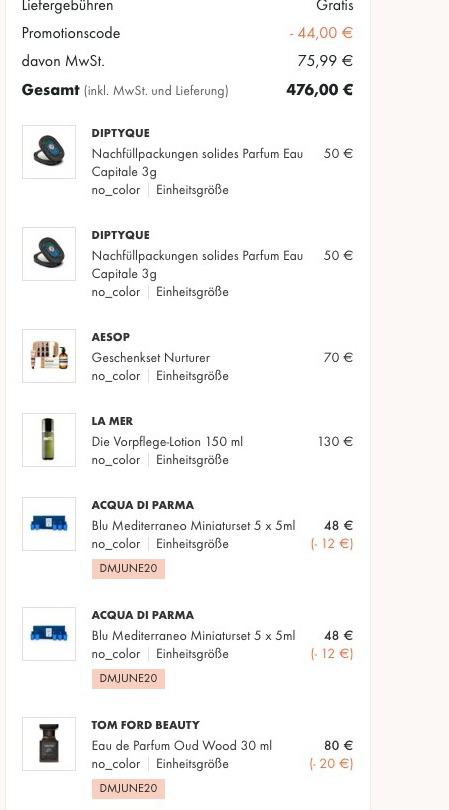Click the first DMJUNE20 promo tag
The image size is (449, 810).
pos(128,569)
